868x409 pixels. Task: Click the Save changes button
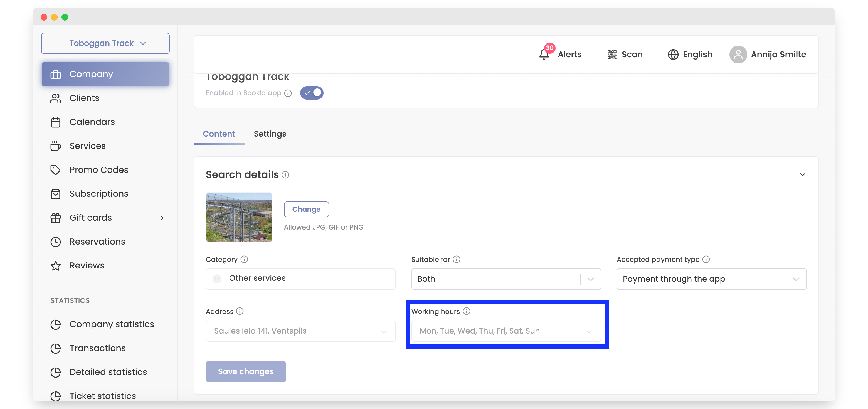(246, 371)
